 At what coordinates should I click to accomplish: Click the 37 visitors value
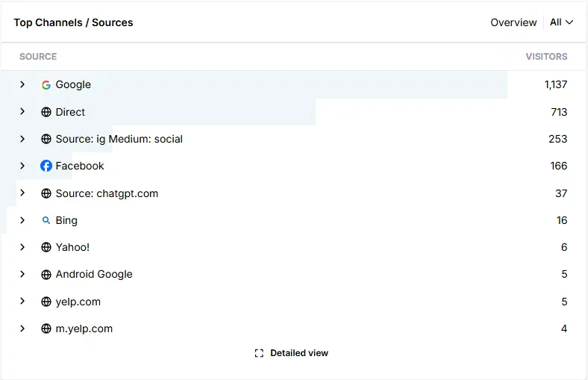561,193
